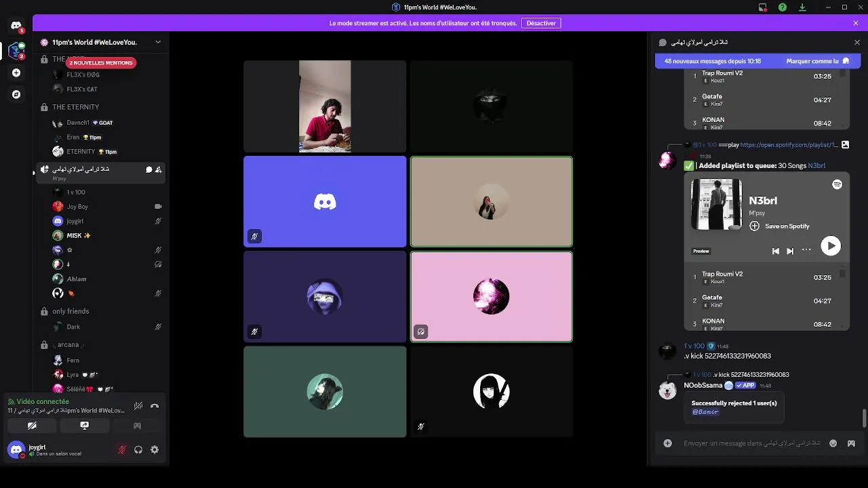Click the Add a Server plus icon
Viewport: 868px width, 488px height.
click(x=16, y=73)
